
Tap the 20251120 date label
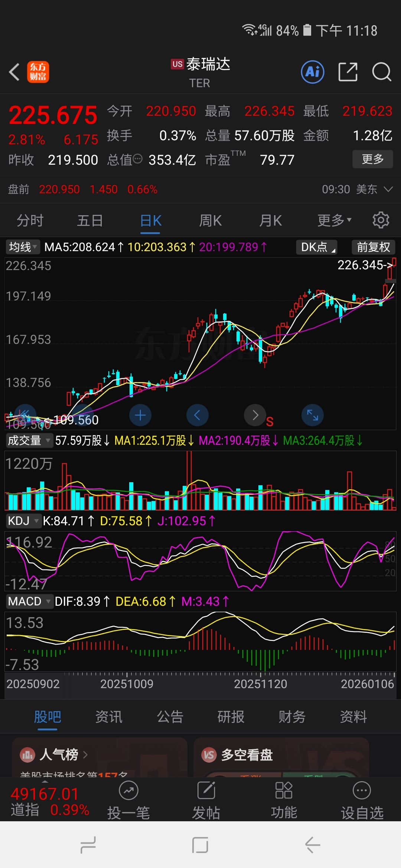[x=260, y=684]
